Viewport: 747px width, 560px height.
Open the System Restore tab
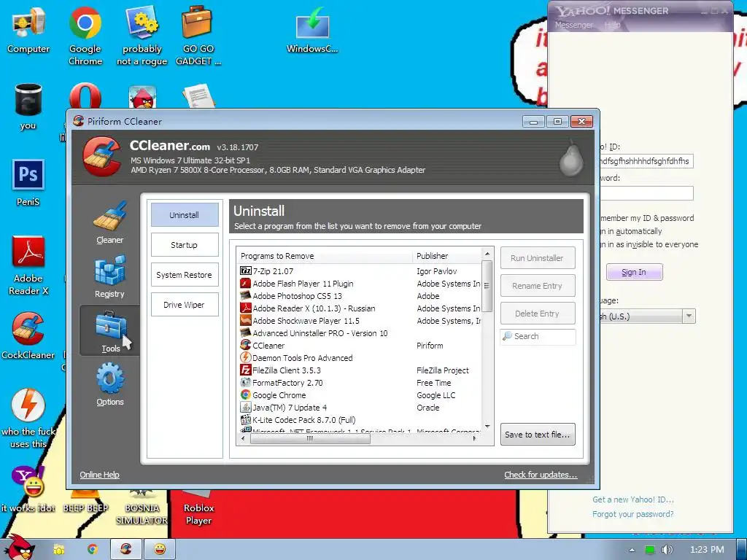click(185, 275)
